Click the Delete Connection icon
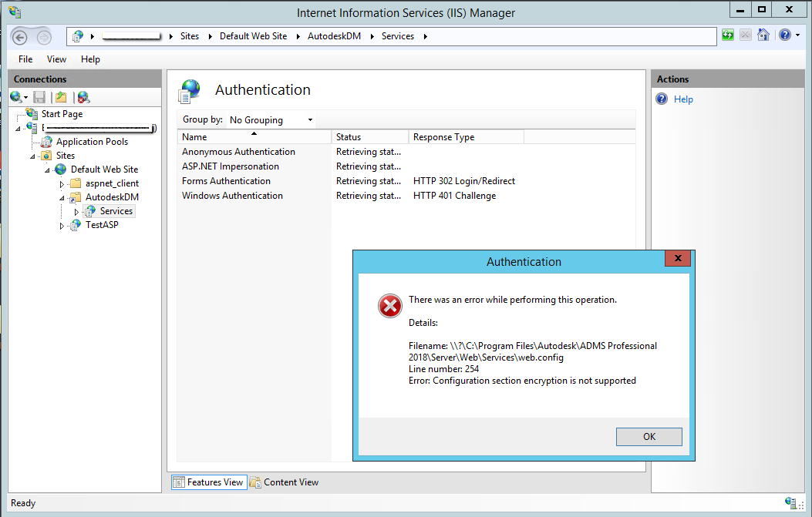This screenshot has width=812, height=517. 83,97
